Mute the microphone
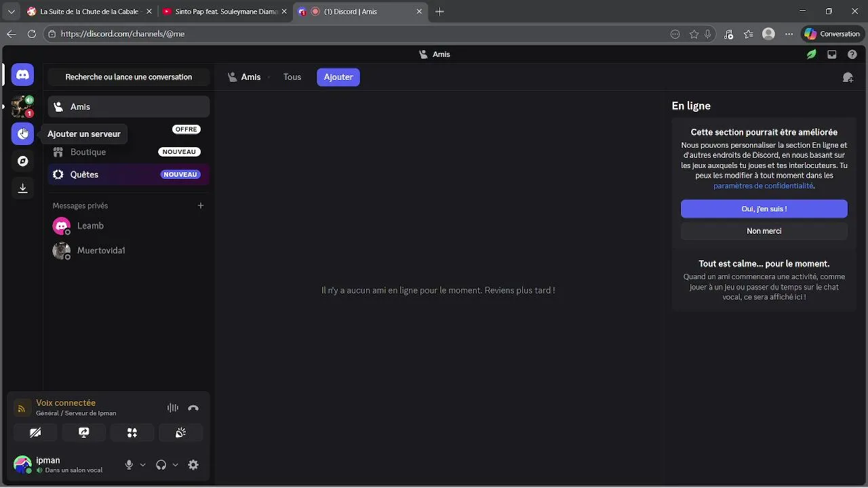The image size is (868, 488). click(129, 465)
